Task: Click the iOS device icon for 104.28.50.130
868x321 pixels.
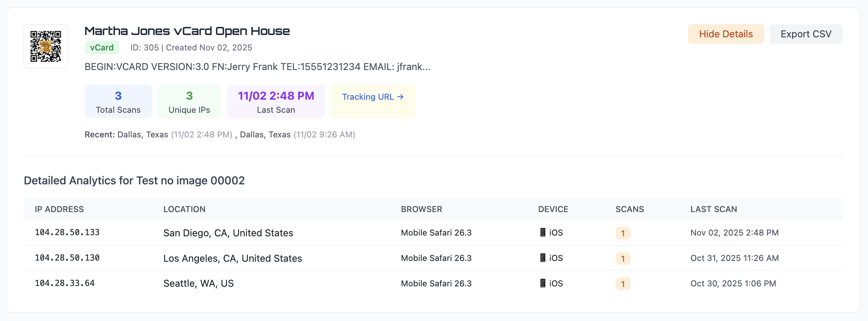Action: pyautogui.click(x=542, y=258)
